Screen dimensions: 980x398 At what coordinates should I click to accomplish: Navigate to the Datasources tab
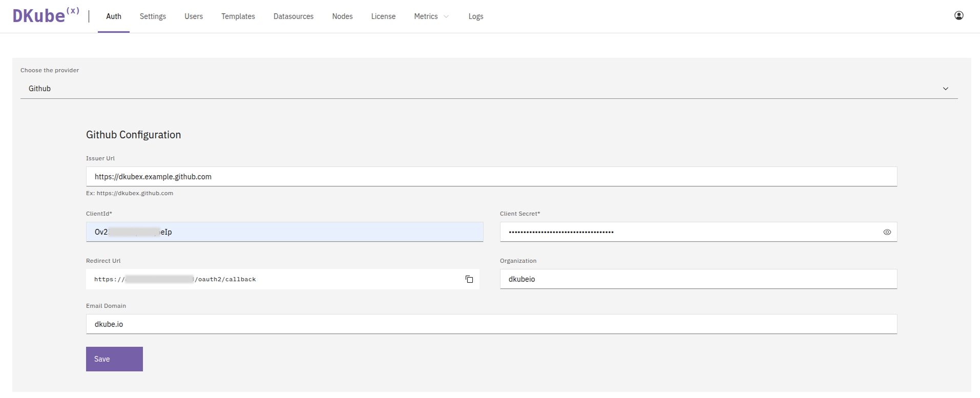[x=293, y=16]
